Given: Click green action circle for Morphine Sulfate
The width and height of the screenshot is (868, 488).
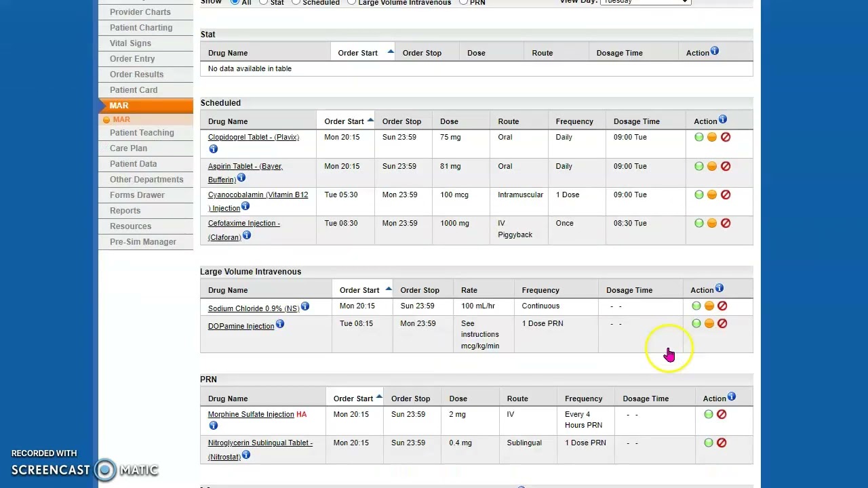Looking at the screenshot, I should (709, 414).
